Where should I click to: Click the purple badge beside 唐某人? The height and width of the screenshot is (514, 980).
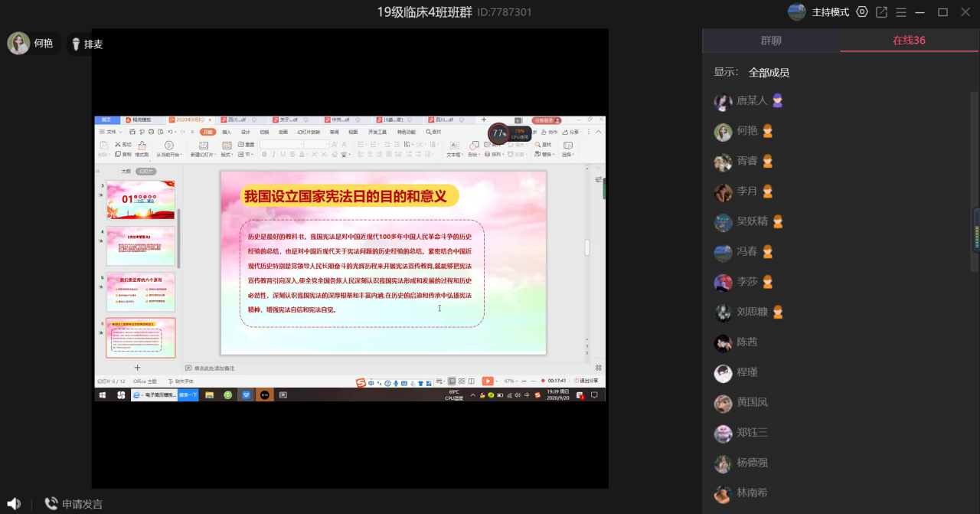tap(777, 100)
